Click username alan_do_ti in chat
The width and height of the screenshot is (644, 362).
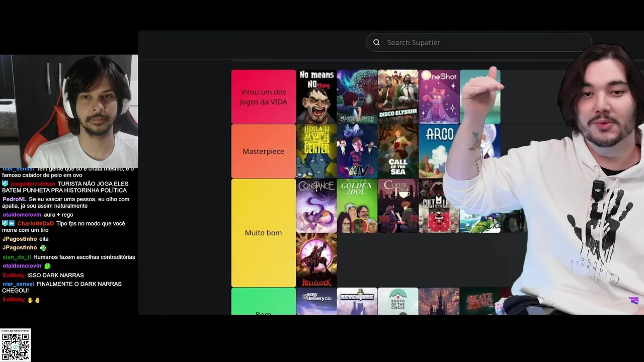click(x=17, y=257)
